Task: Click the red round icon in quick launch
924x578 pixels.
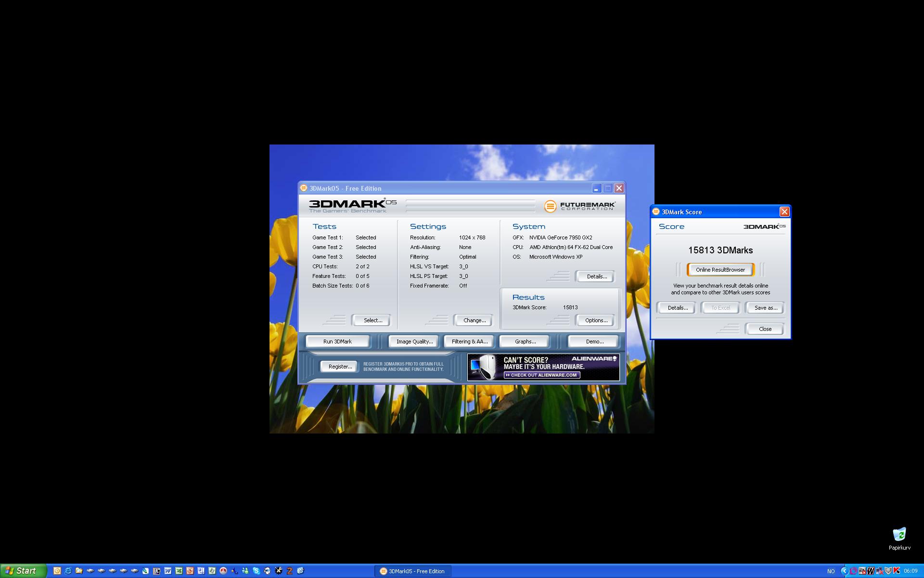Action: click(223, 571)
